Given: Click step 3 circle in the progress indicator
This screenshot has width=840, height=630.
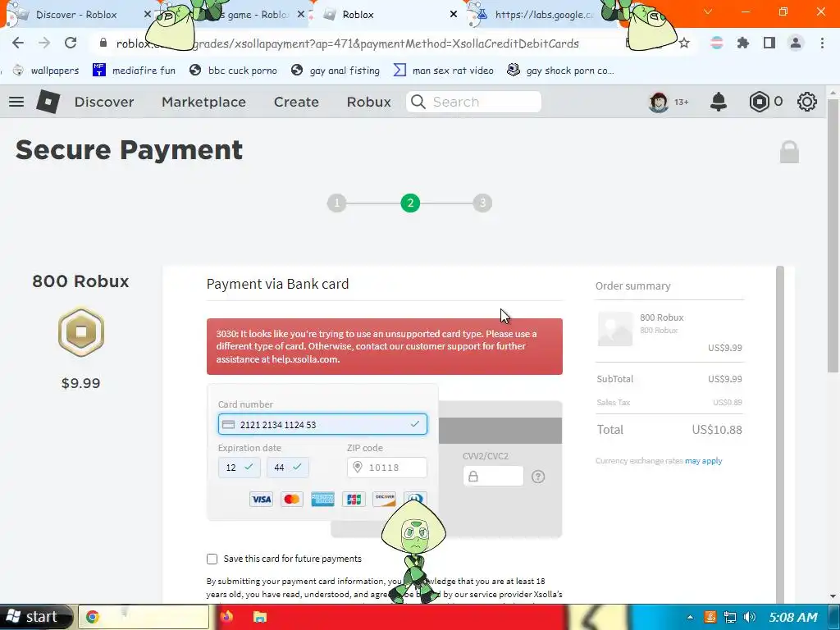Looking at the screenshot, I should [482, 203].
